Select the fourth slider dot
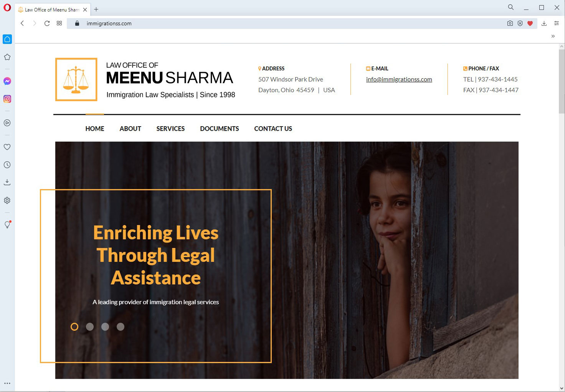 (121, 327)
